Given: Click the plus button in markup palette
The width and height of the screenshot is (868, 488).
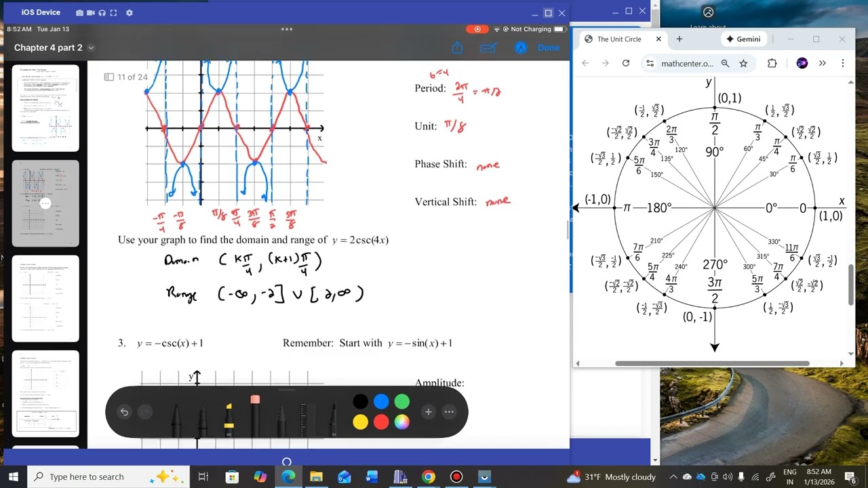Looking at the screenshot, I should 429,411.
